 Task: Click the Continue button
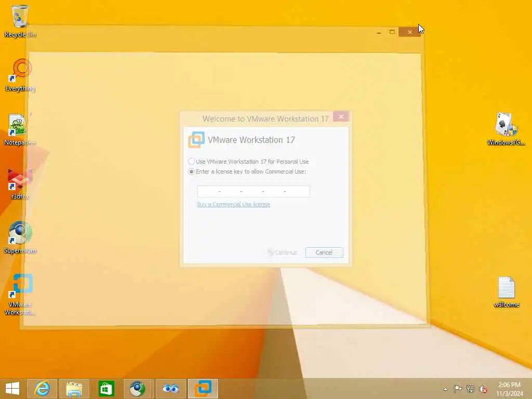pyautogui.click(x=282, y=252)
